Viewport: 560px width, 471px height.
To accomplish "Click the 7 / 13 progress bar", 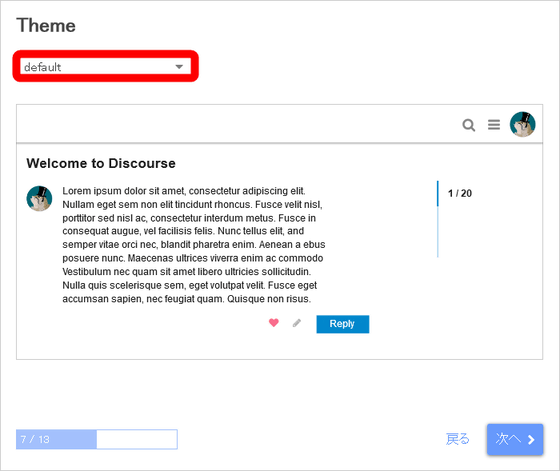I will click(x=97, y=439).
